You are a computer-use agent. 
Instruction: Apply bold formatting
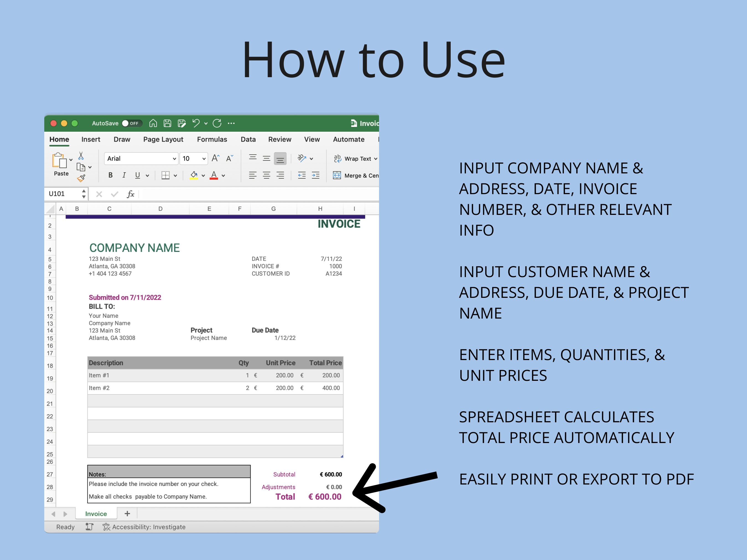[111, 176]
